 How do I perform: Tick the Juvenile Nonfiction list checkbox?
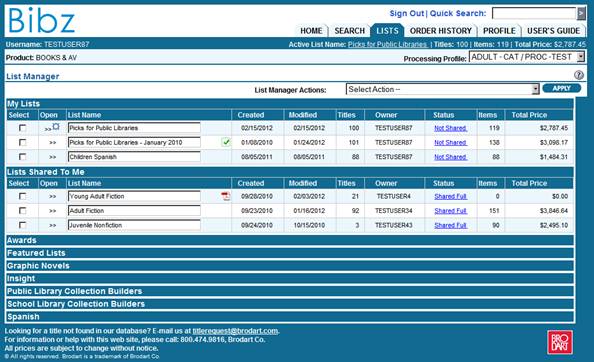tap(23, 225)
